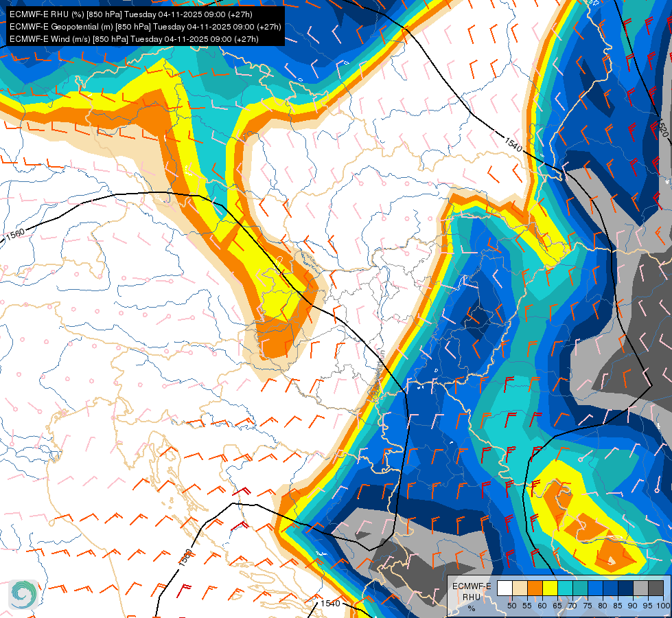Screen dimensions: 672x618
Task: Click the legend tick value 65
Action: tap(557, 606)
